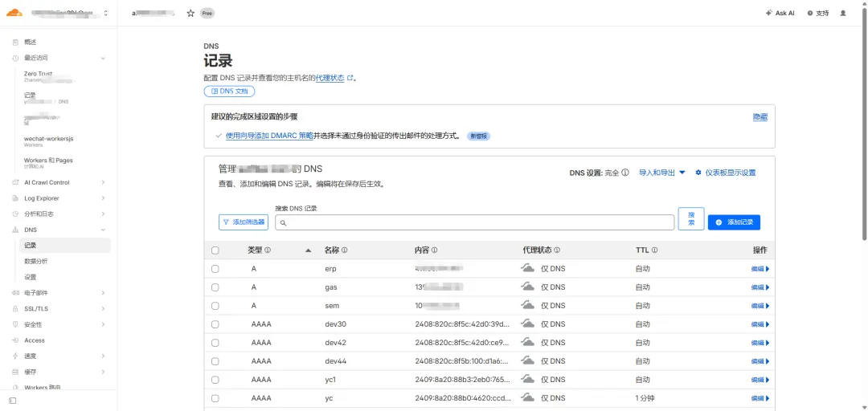868x411 pixels.
Task: Click info icon next to 名称 header
Action: 344,250
